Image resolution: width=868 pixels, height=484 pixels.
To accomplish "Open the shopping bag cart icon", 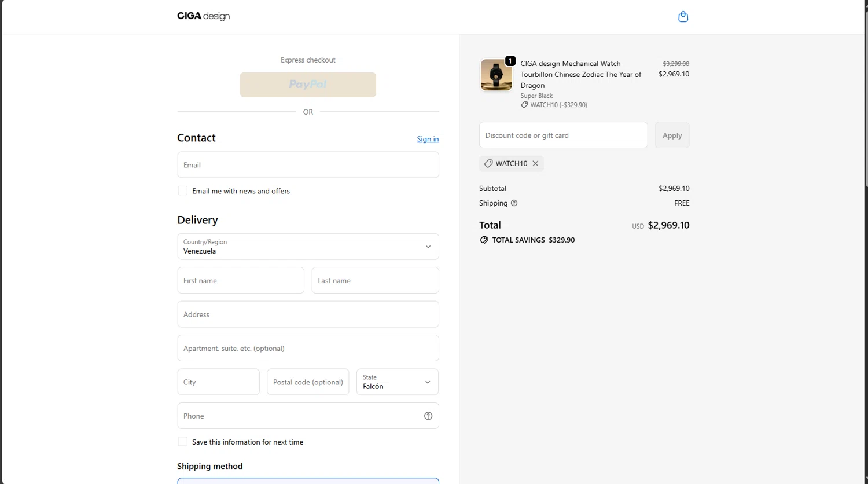I will coord(683,17).
